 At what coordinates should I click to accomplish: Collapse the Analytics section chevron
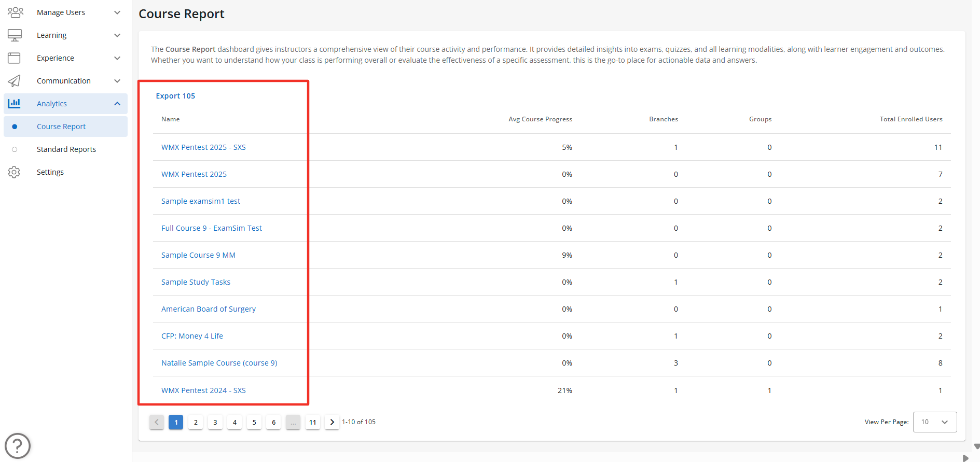[x=117, y=104]
